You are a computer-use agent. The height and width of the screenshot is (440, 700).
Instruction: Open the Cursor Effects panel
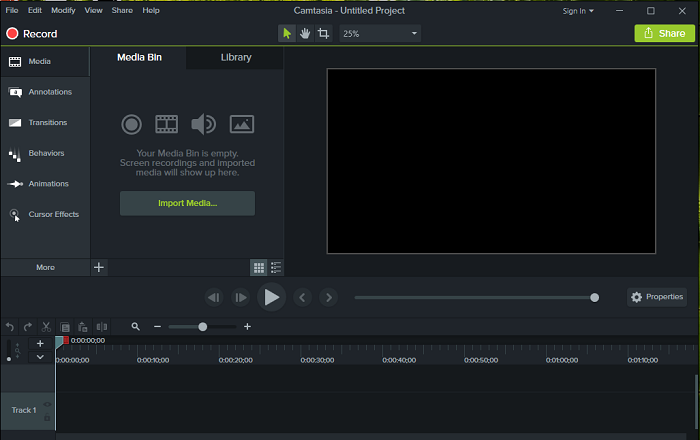45,214
